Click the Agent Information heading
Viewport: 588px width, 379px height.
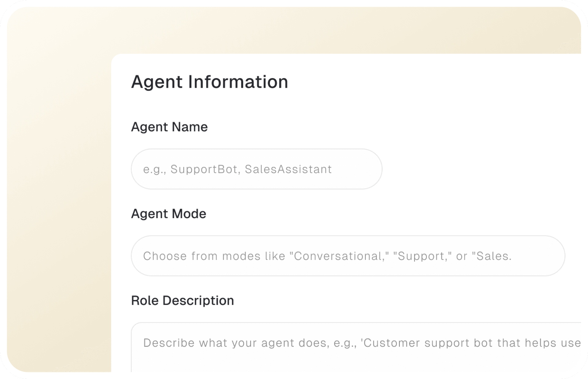[209, 82]
